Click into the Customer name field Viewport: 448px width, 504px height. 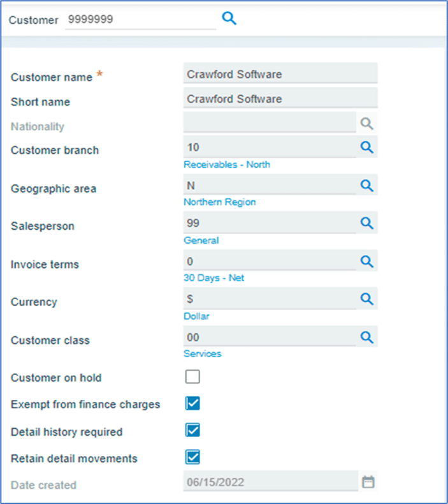[x=280, y=74]
